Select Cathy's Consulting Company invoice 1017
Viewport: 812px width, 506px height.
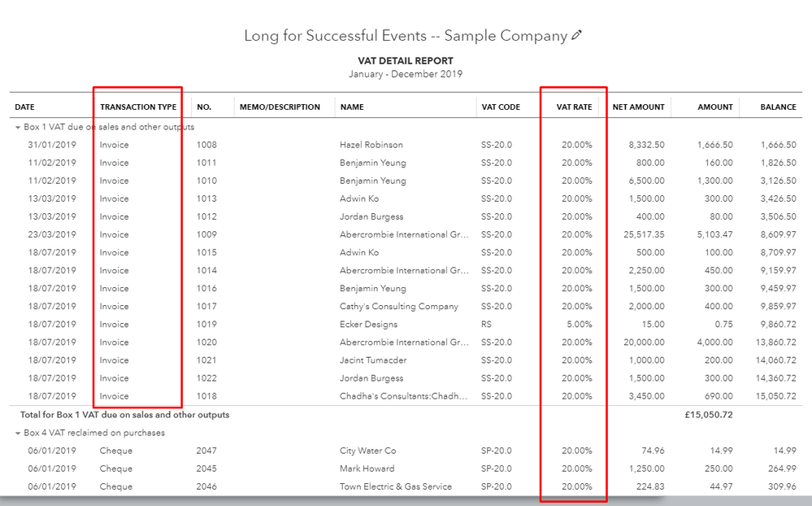398,307
